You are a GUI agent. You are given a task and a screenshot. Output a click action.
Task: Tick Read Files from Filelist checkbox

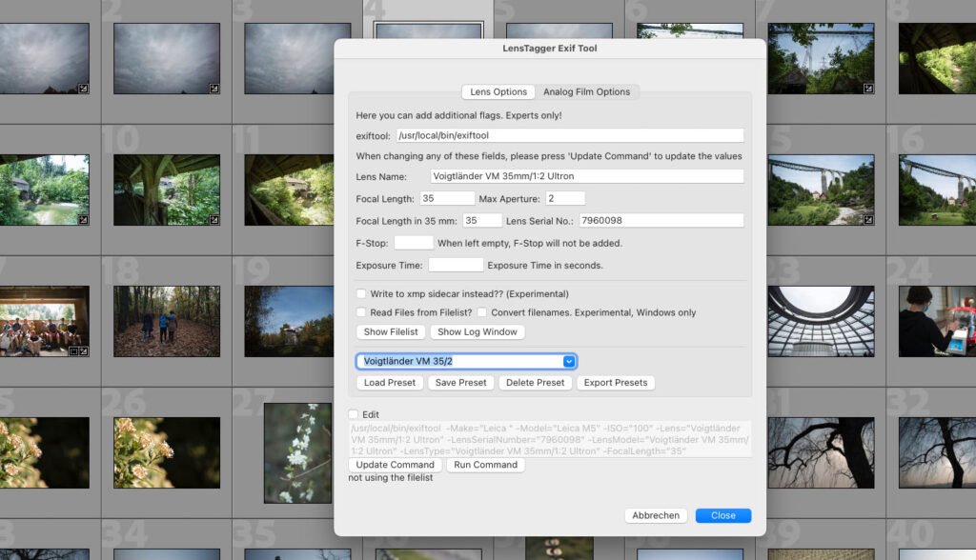click(x=361, y=312)
